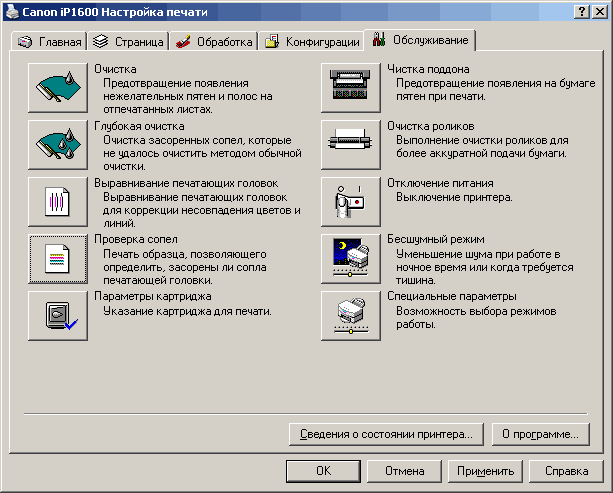This screenshot has height=493, width=613.
Task: Open Бесшумный режим quiet mode settings
Action: (x=351, y=259)
